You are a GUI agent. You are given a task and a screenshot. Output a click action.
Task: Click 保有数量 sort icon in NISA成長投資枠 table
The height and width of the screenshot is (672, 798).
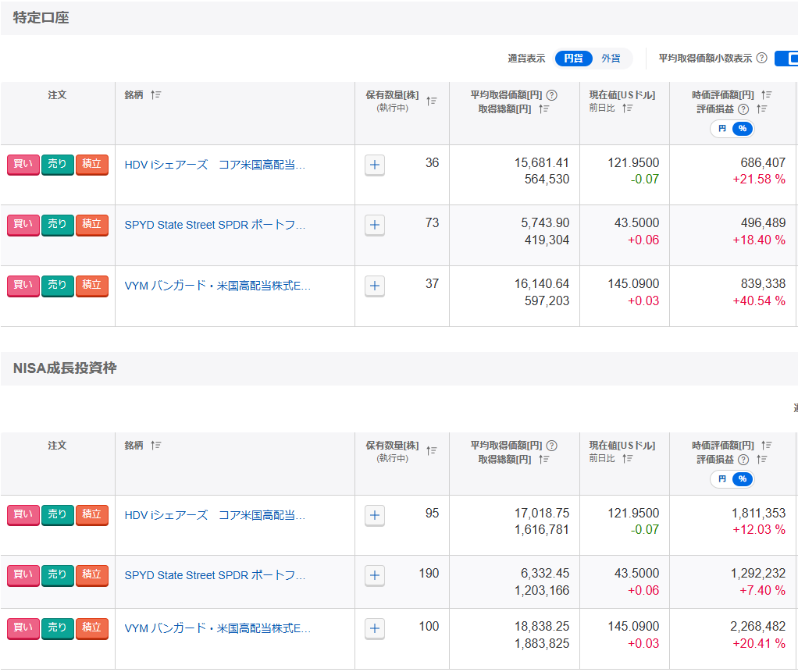[432, 451]
